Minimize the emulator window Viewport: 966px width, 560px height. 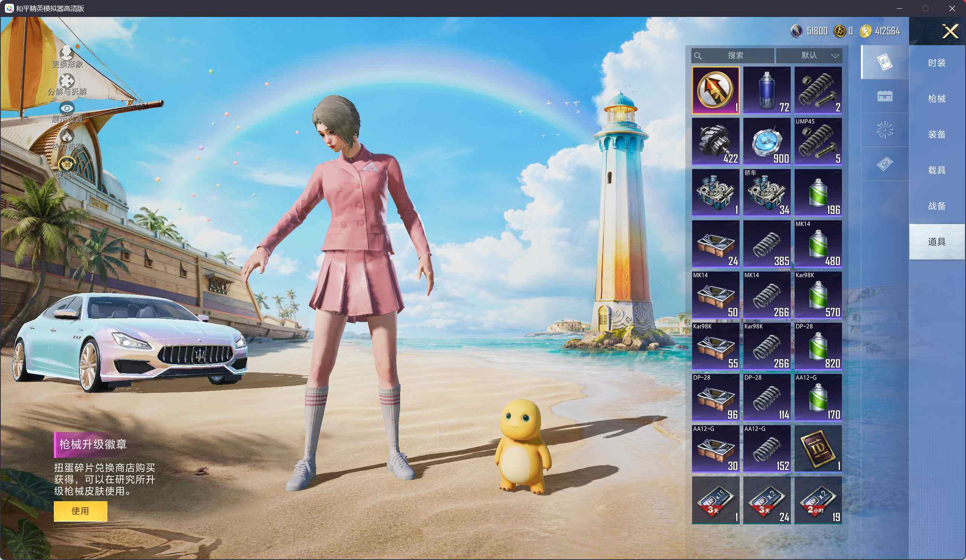click(x=899, y=8)
